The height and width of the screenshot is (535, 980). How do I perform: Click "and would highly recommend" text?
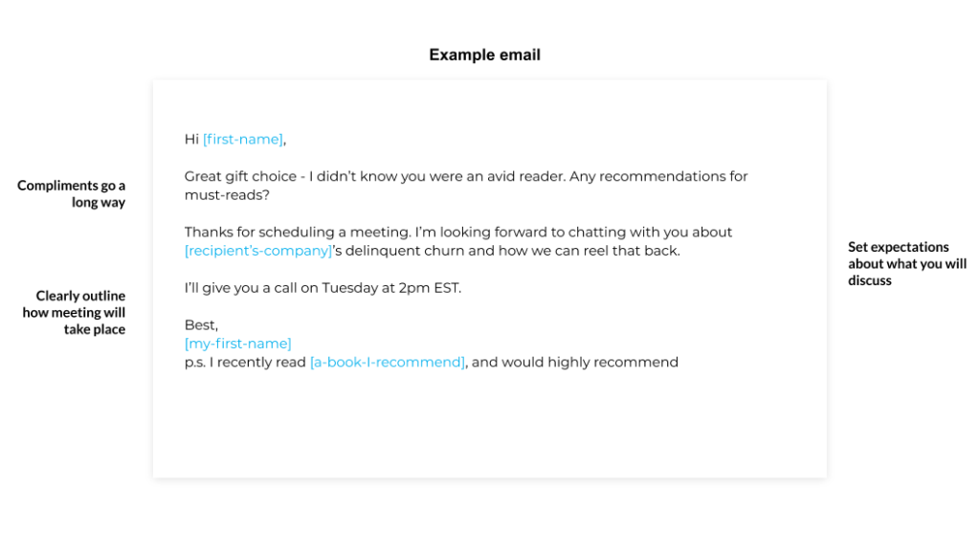point(575,363)
